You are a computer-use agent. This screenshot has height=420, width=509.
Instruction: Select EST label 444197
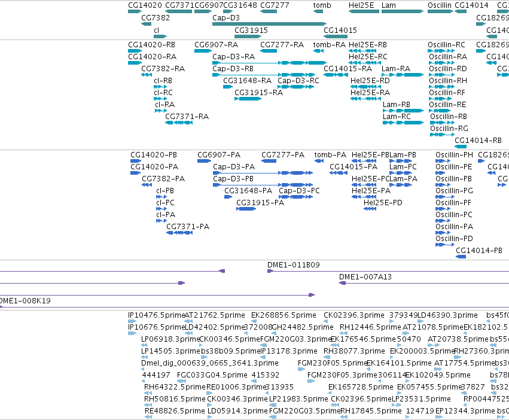click(x=156, y=375)
